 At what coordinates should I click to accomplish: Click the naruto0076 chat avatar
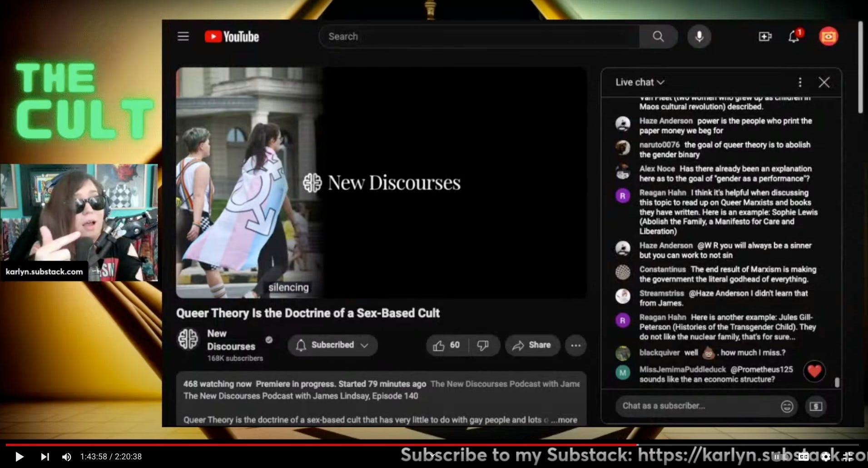[x=623, y=147]
